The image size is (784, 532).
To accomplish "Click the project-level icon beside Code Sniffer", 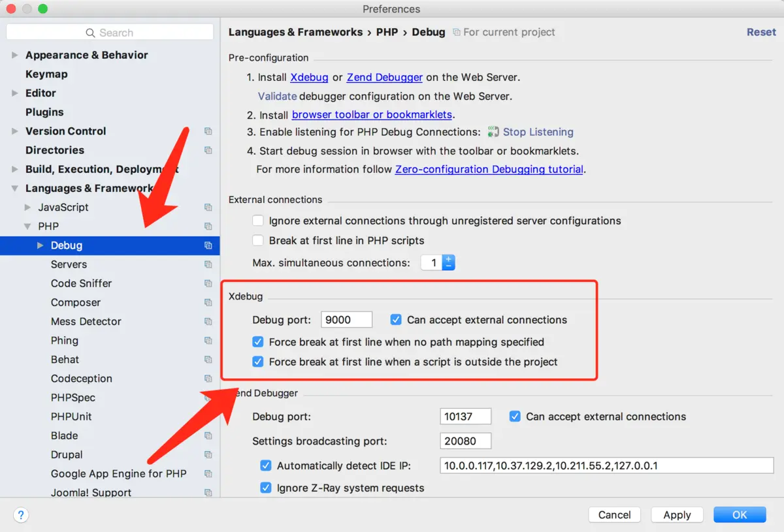I will coord(208,283).
